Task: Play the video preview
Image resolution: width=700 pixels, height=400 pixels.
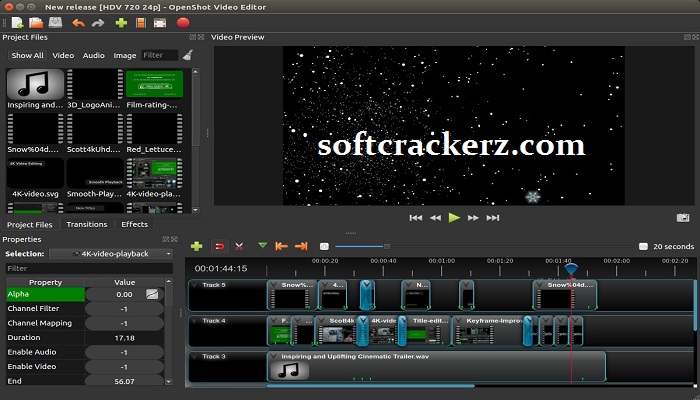Action: [x=454, y=217]
